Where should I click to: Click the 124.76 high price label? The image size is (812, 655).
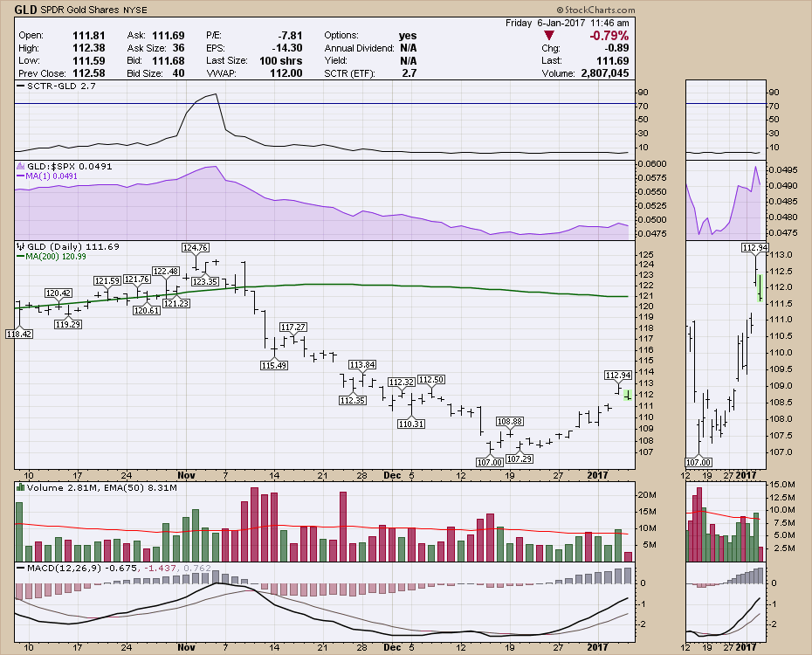[196, 248]
